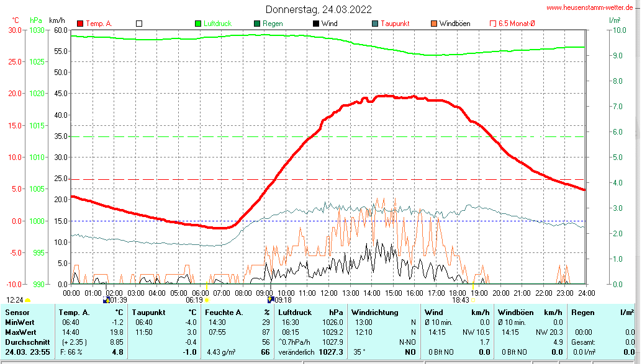This screenshot has width=642, height=364.
Task: Click the bright green Luftdruck legend square
Action: click(198, 24)
